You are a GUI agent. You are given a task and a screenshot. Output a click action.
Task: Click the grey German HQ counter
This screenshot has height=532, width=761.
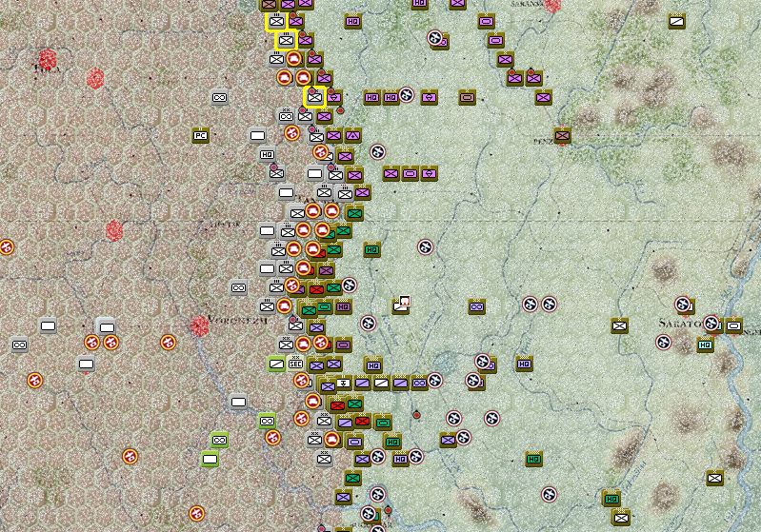pyautogui.click(x=267, y=155)
